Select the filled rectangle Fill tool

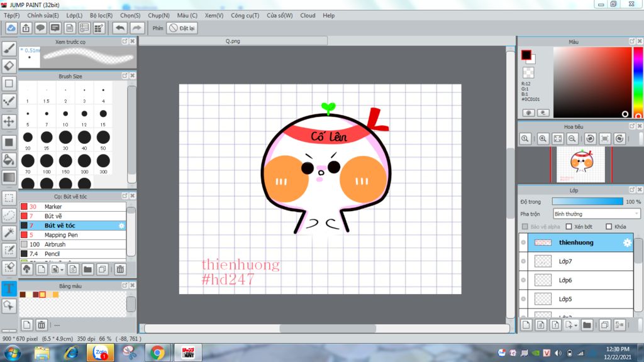(x=9, y=143)
